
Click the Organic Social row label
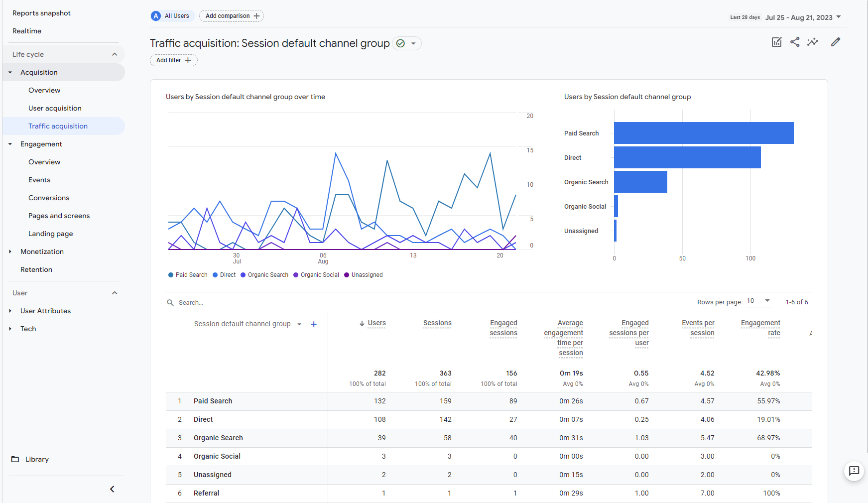click(217, 456)
